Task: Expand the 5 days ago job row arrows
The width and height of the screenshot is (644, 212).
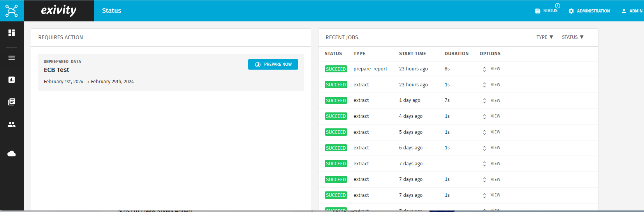Action: click(x=484, y=132)
